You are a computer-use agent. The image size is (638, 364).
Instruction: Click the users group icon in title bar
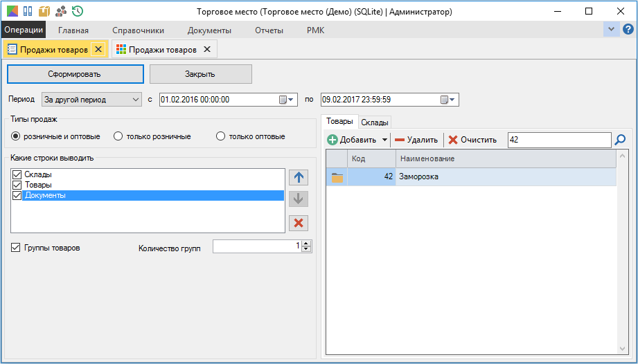(x=61, y=11)
